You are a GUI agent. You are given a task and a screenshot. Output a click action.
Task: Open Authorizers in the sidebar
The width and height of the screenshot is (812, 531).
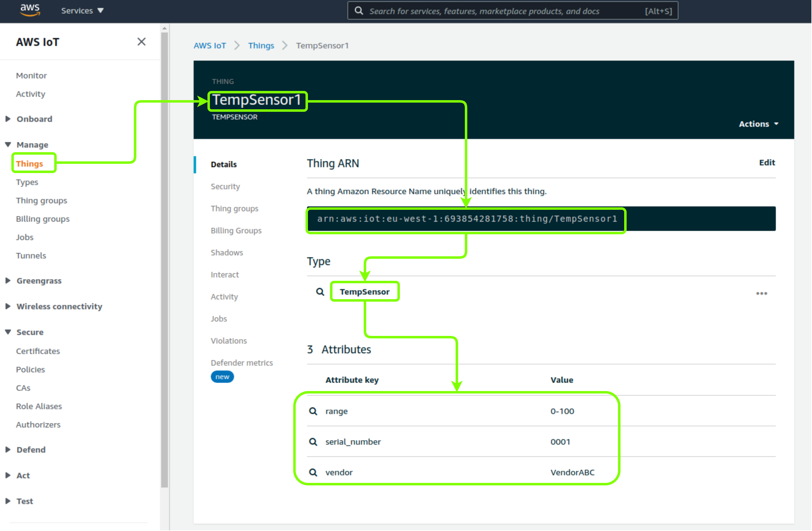coord(38,425)
